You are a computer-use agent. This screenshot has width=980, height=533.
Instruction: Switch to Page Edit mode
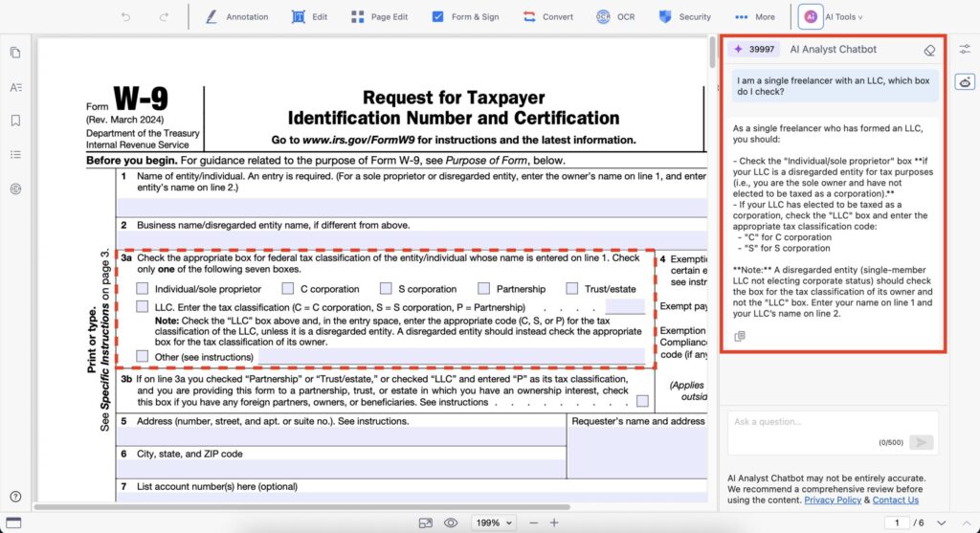point(379,17)
